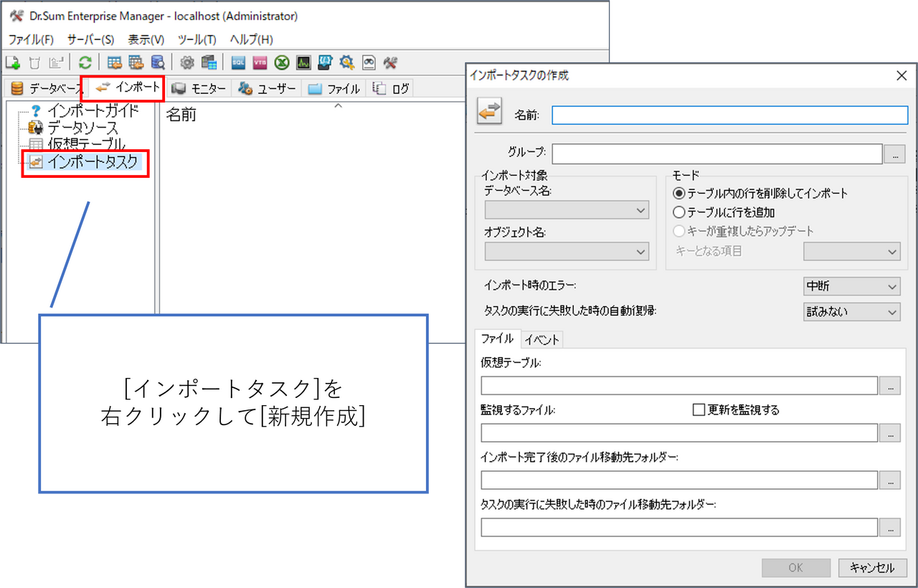Screen dimensions: 918x588
Task: Click the インポート完了後のファイル移動先フォルダー input field
Action: pyautogui.click(x=679, y=480)
